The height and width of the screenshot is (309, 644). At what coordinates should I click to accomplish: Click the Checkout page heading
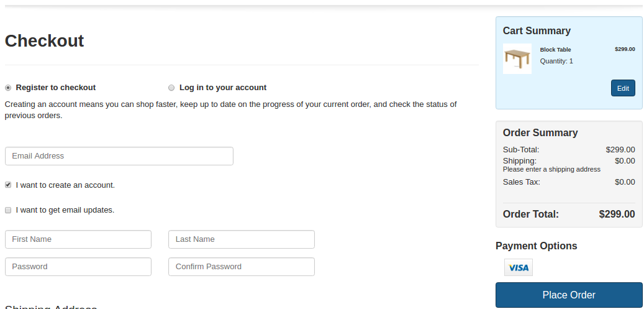point(44,41)
